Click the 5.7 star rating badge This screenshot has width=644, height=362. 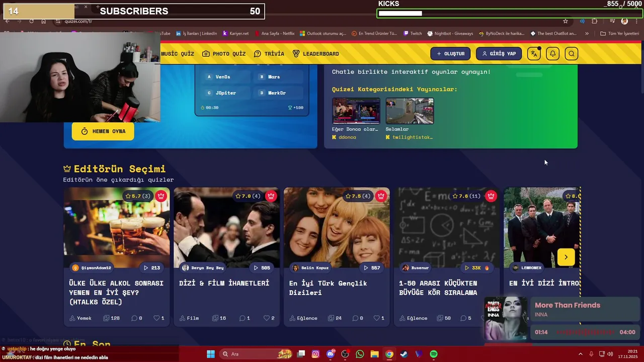tap(138, 196)
